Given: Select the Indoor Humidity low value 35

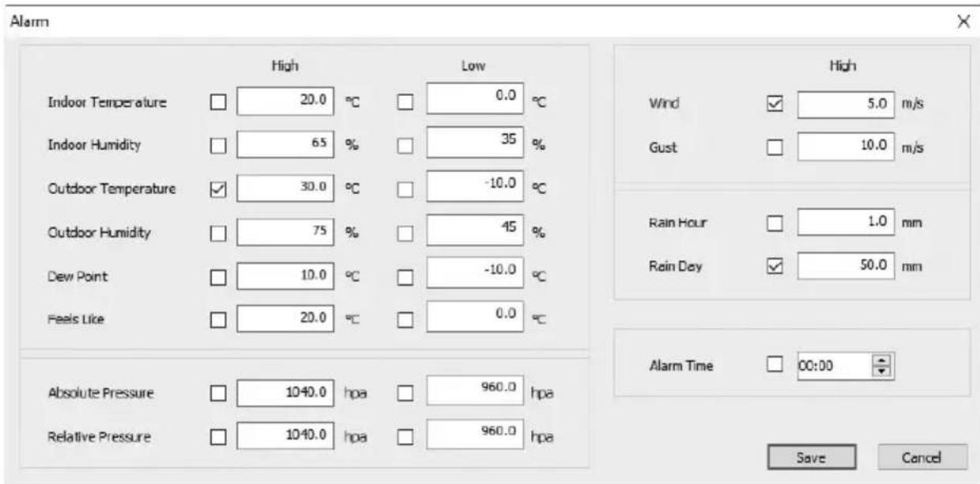Looking at the screenshot, I should pyautogui.click(x=477, y=145).
